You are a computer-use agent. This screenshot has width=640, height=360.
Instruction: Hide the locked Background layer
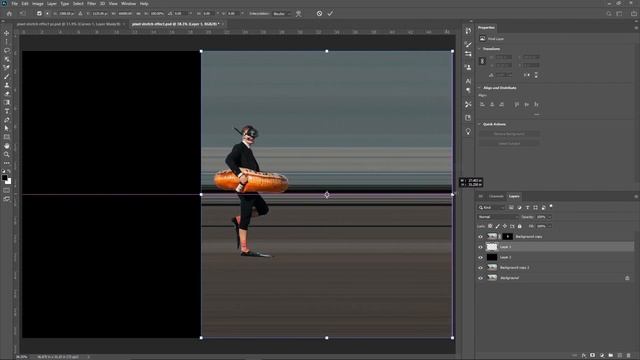480,278
